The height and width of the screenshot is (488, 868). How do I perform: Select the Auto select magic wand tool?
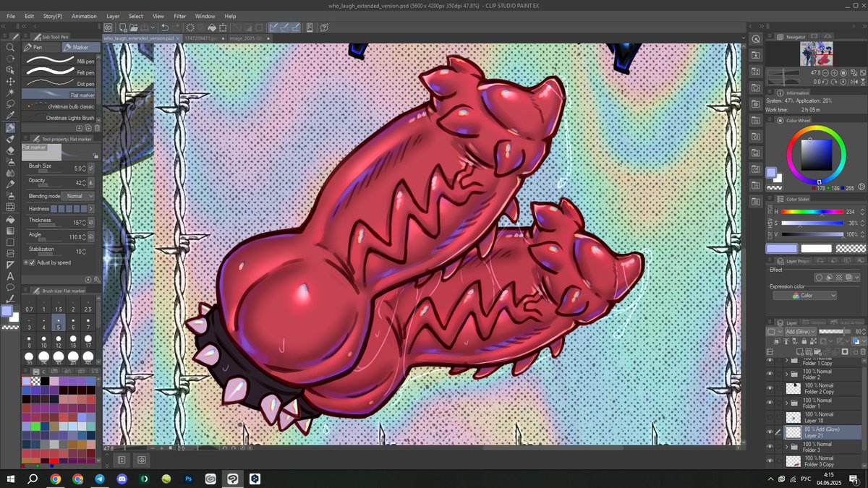point(10,93)
